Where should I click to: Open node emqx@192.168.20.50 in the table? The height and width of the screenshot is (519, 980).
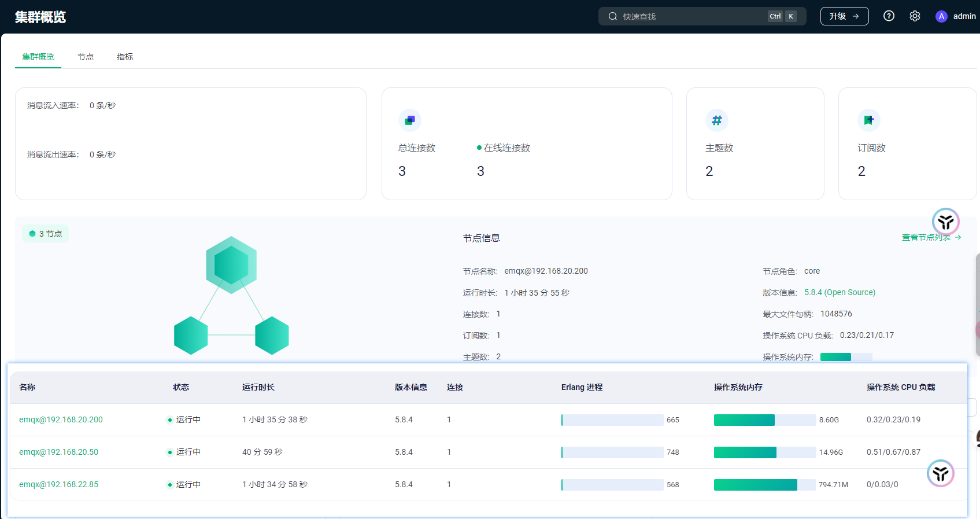pyautogui.click(x=58, y=452)
